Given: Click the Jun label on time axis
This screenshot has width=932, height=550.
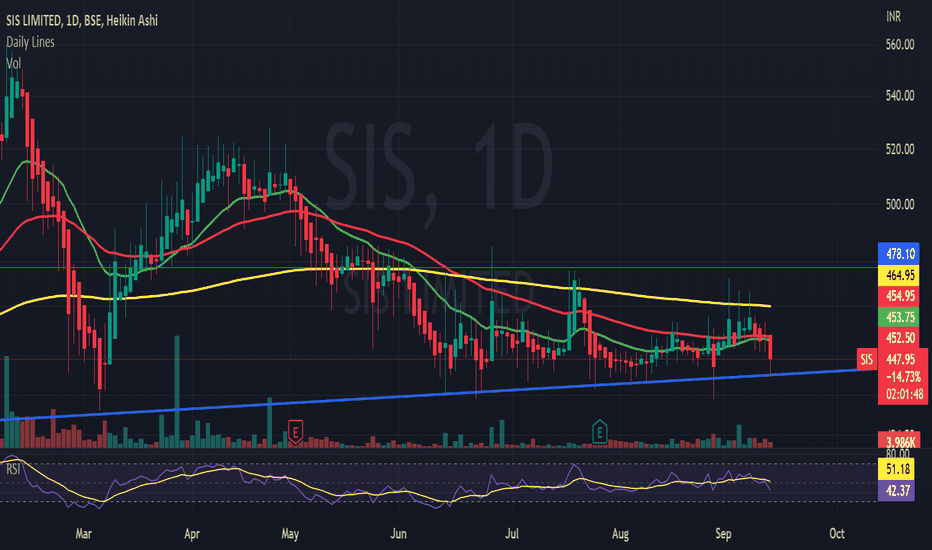Looking at the screenshot, I should [x=398, y=533].
